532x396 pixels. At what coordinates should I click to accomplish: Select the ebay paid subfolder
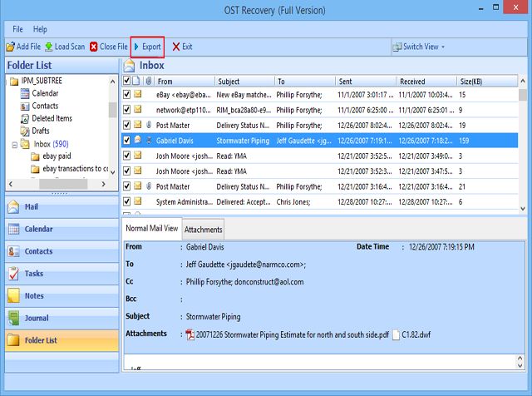tap(57, 156)
